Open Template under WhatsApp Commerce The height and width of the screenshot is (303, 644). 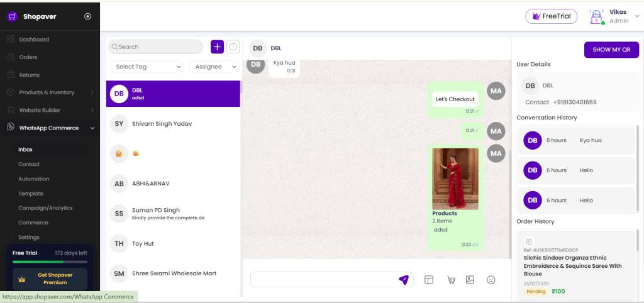[31, 194]
